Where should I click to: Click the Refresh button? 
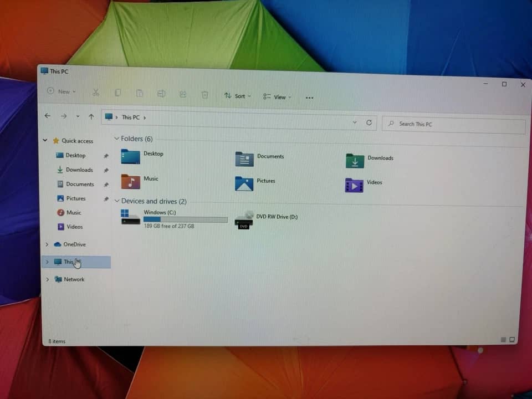point(369,122)
